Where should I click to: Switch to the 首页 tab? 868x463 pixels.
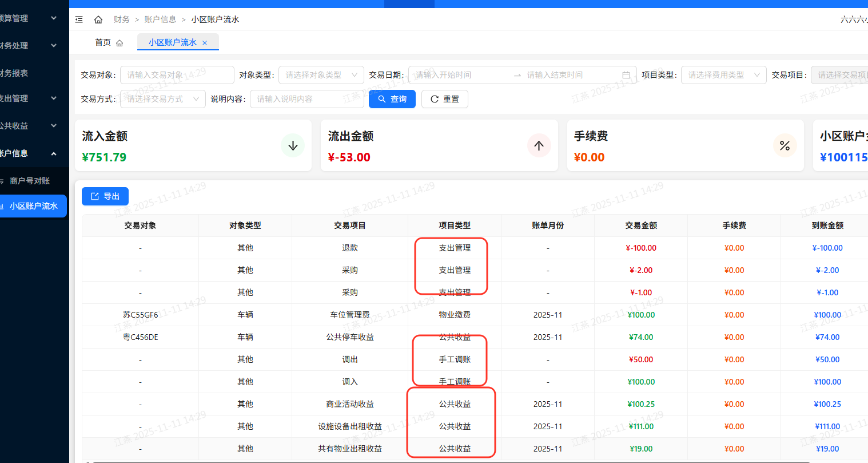click(103, 42)
